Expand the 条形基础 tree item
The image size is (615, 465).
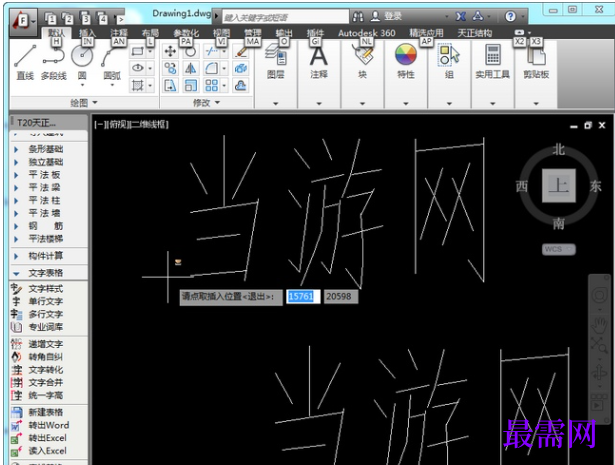[16, 149]
